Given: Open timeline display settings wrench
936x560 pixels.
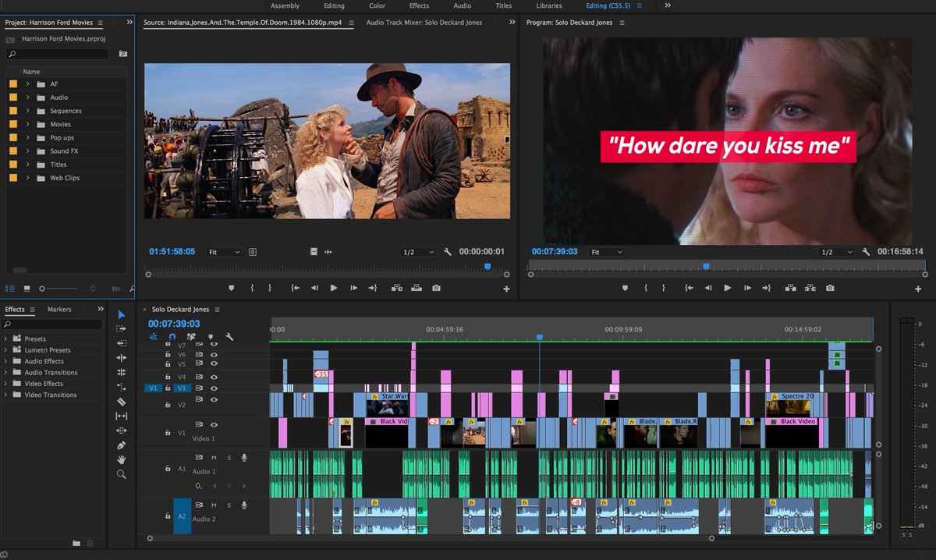Looking at the screenshot, I should pyautogui.click(x=229, y=337).
